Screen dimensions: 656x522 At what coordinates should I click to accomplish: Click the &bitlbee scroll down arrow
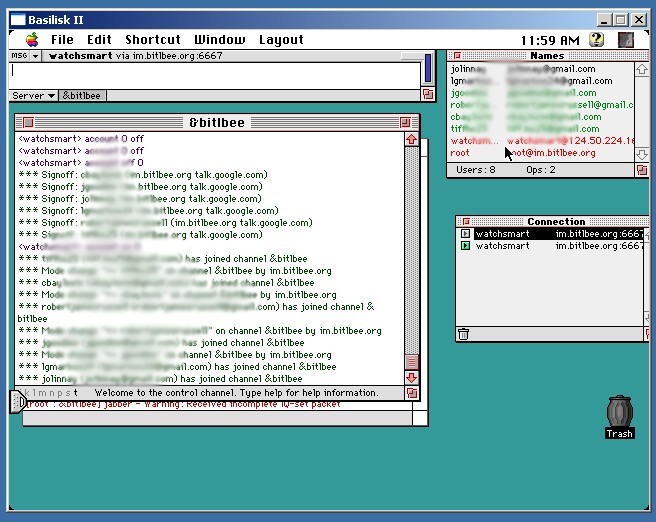point(411,378)
